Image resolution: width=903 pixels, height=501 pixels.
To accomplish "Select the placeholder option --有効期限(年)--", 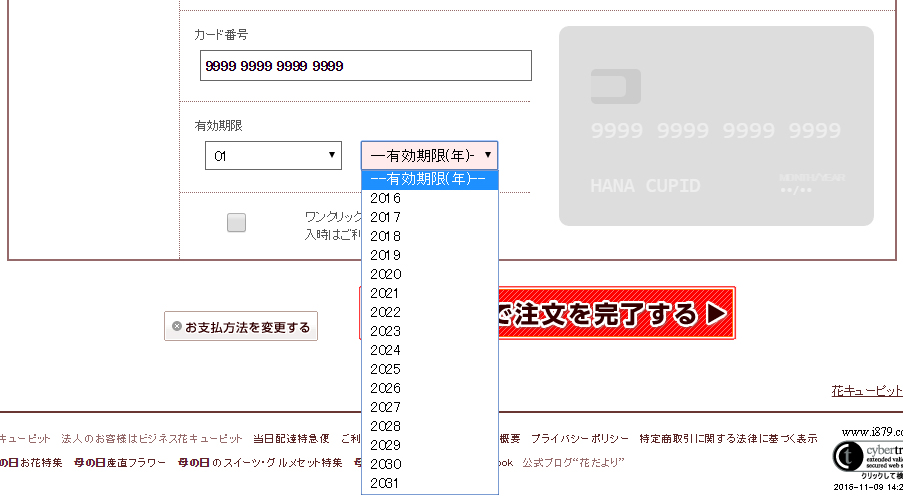I will coord(430,179).
